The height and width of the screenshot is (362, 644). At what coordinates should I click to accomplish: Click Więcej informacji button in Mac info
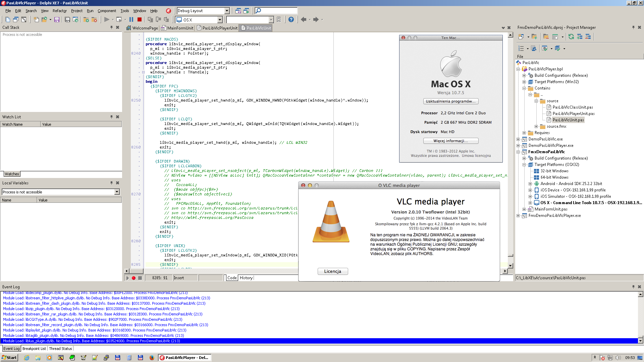tap(451, 140)
